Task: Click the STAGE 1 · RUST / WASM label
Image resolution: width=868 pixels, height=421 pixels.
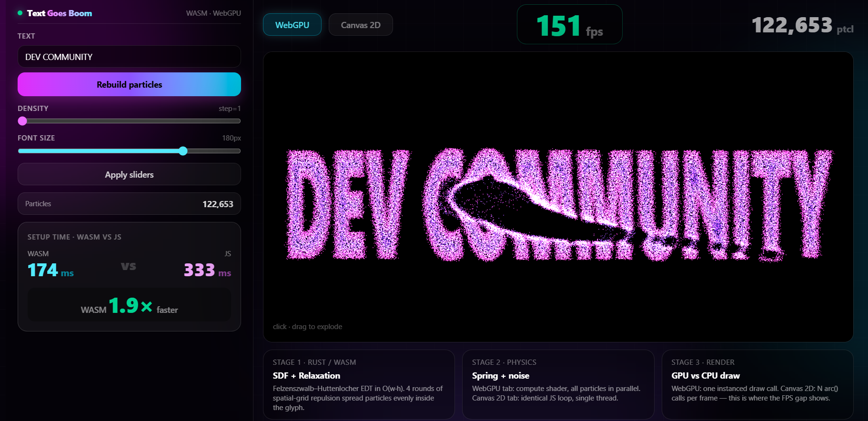Action: click(x=314, y=362)
